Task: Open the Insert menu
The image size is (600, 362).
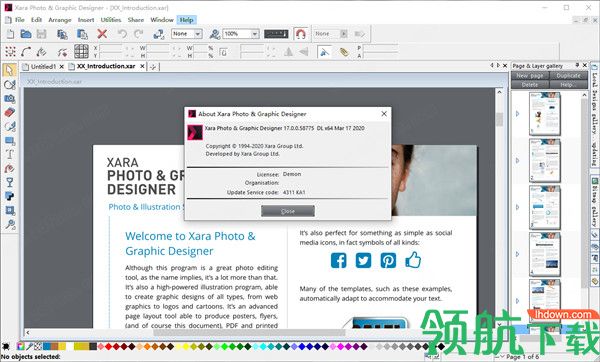Action: click(x=86, y=20)
